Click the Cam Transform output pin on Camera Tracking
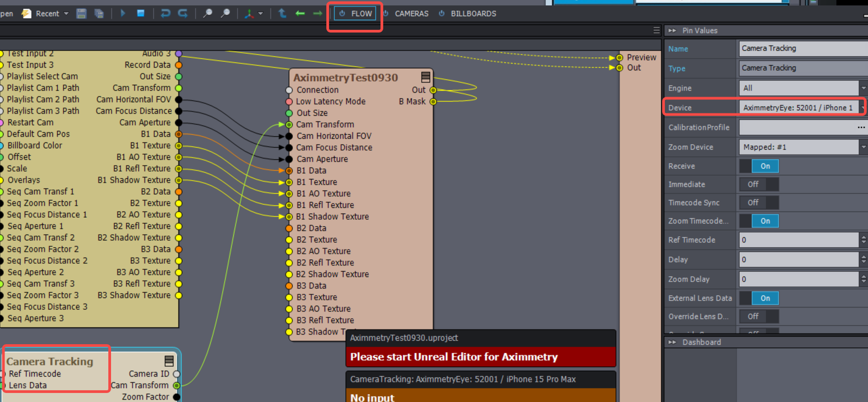Screen dimensions: 868x402 tap(176, 385)
